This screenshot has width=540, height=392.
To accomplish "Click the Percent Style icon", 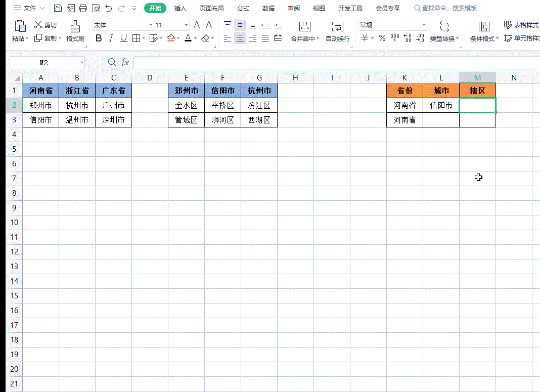I will pyautogui.click(x=382, y=38).
